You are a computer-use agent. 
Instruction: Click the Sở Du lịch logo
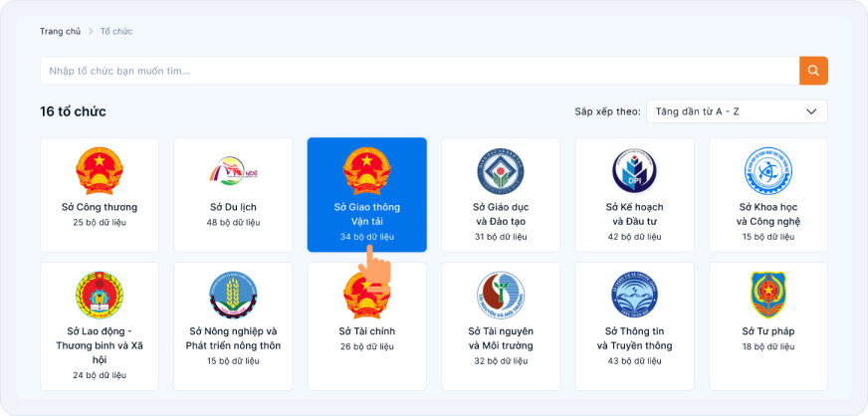pos(233,171)
